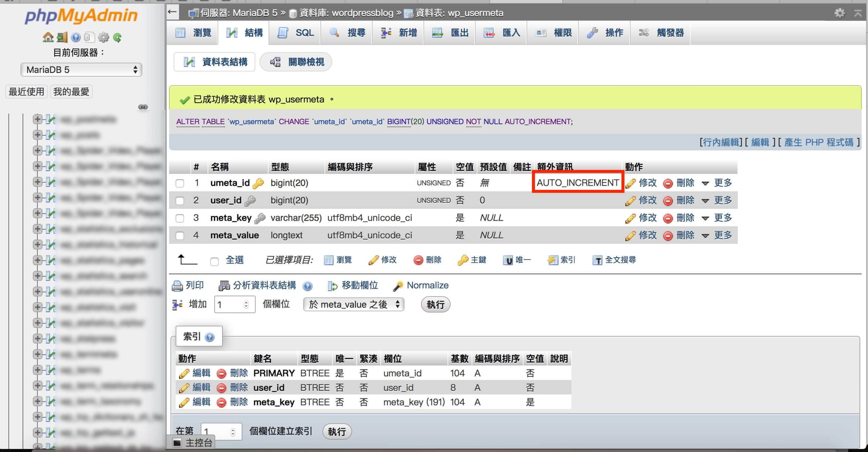Open the 搜尋 tab
Viewport: 868px width, 452px height.
click(347, 33)
